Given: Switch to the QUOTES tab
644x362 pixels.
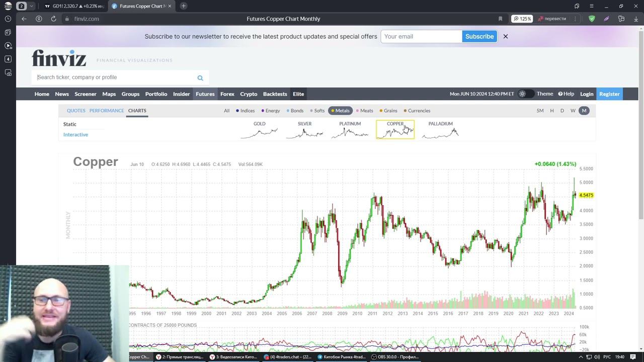Looking at the screenshot, I should click(76, 111).
